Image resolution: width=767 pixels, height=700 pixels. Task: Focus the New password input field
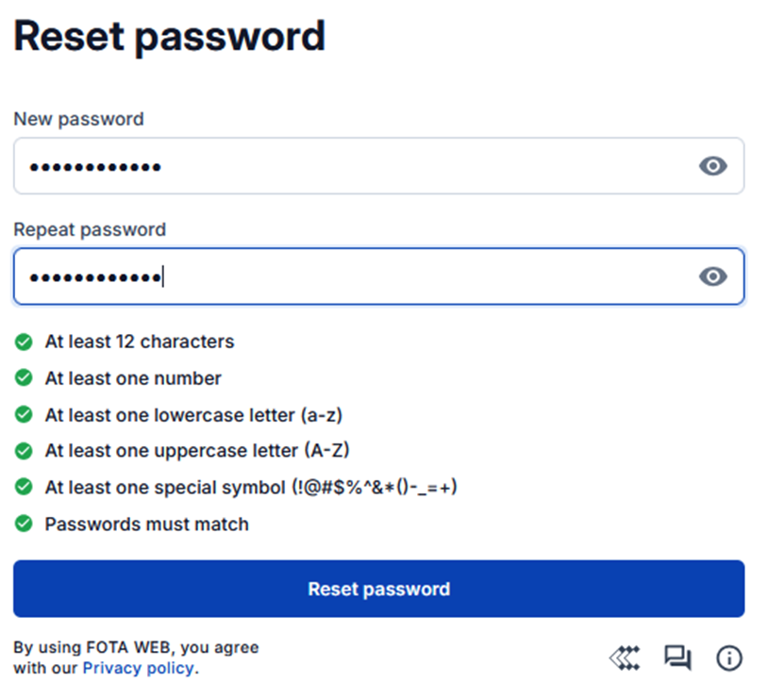349,167
